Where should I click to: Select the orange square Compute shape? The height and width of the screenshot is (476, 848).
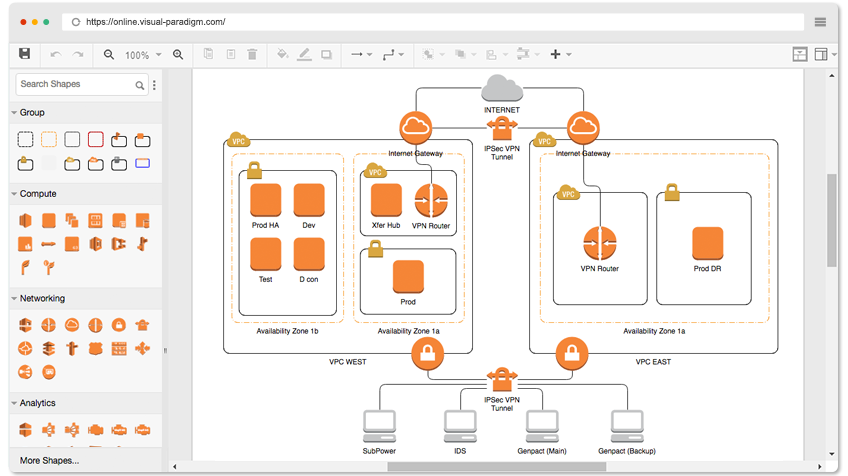click(49, 221)
